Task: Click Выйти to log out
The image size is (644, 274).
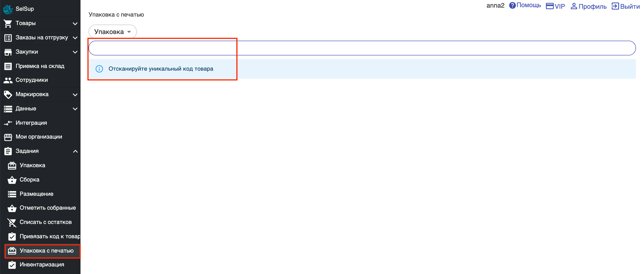Action: click(x=626, y=6)
